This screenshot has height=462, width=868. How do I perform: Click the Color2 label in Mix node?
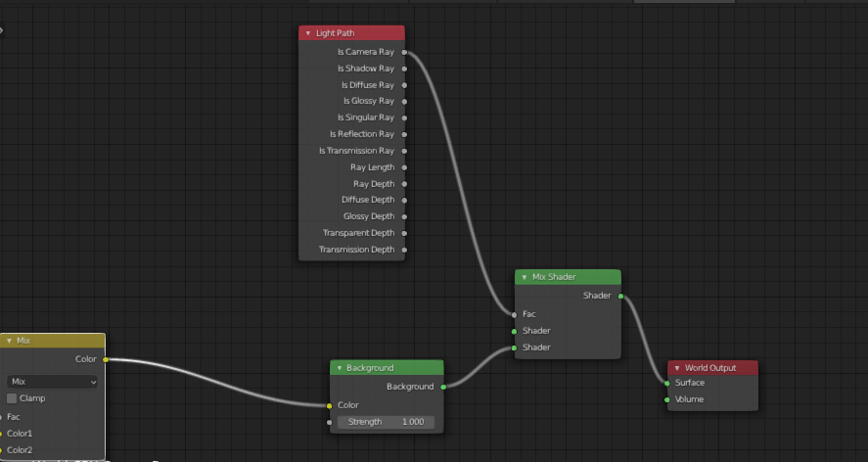(20, 450)
